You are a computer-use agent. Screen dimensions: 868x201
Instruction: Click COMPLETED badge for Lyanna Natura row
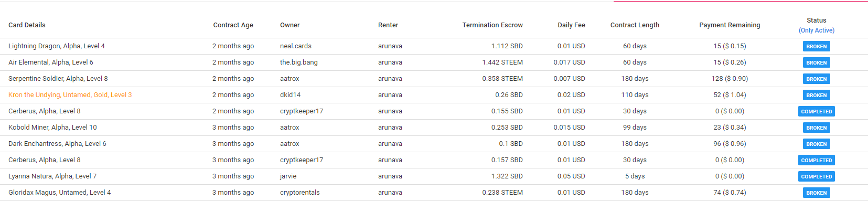[816, 176]
